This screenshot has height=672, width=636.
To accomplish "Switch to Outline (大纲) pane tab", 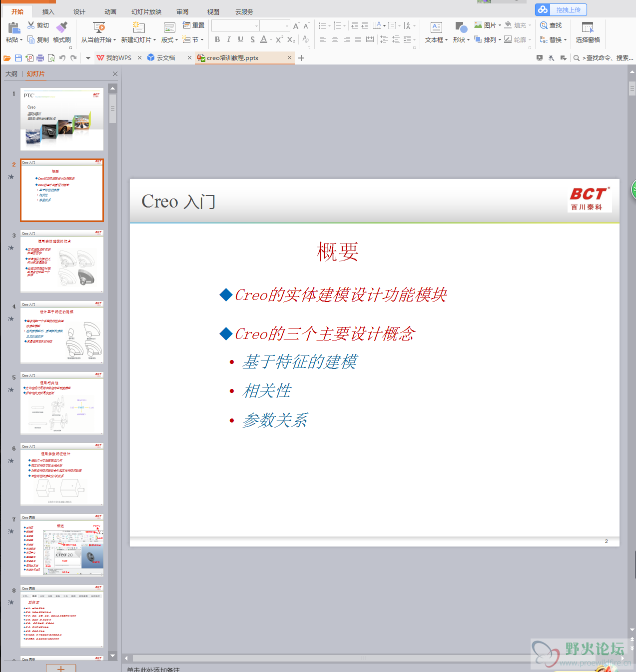I will (11, 73).
